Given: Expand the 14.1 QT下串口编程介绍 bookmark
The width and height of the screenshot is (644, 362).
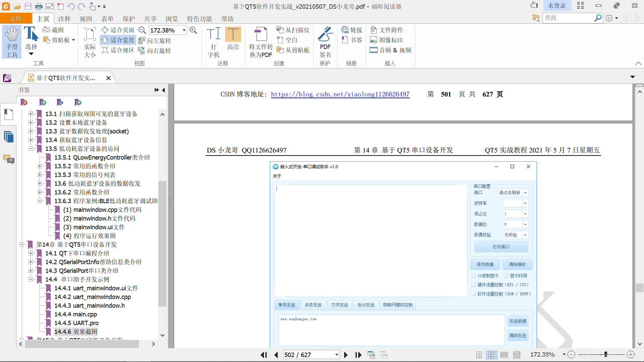Looking at the screenshot, I should pos(31,253).
